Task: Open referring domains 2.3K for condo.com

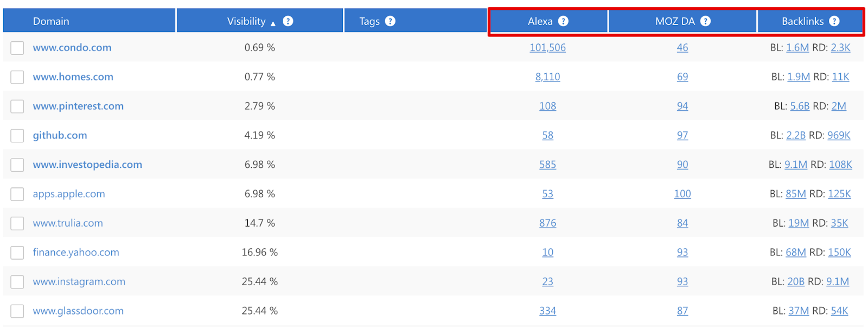Action: (841, 48)
